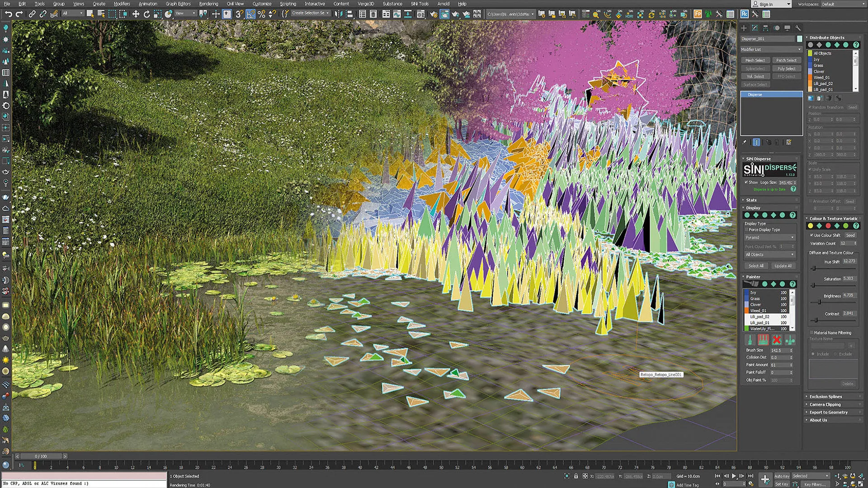Toggle the Show logo checkbox

(x=746, y=183)
